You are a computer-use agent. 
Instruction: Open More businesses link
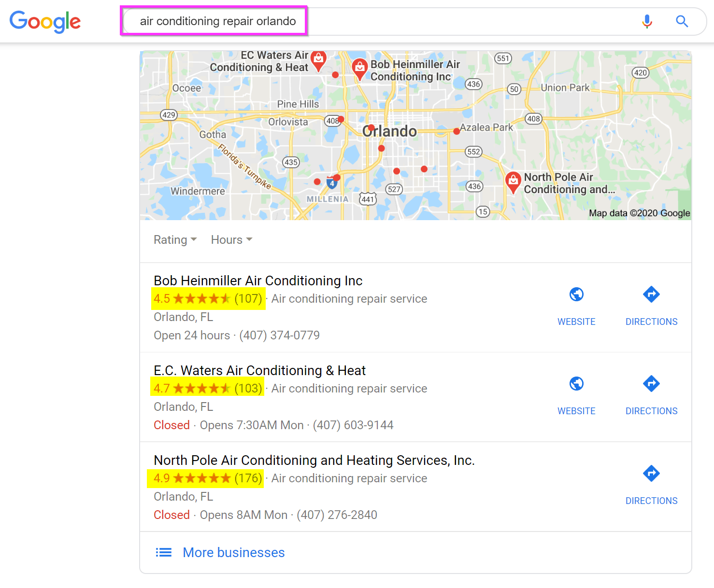[234, 552]
